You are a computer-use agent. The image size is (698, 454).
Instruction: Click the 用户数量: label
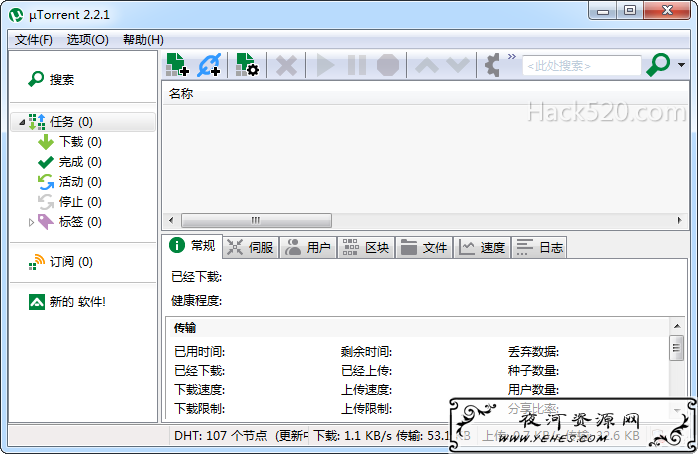tap(533, 389)
